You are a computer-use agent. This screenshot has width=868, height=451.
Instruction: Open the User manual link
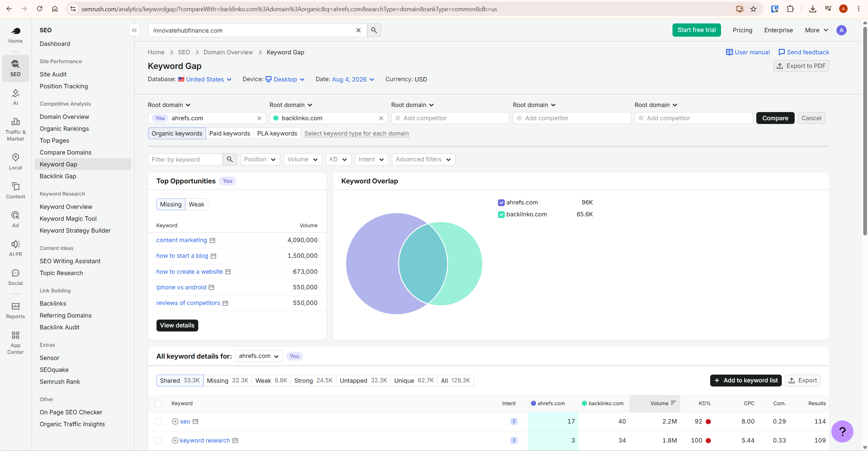[x=747, y=52]
